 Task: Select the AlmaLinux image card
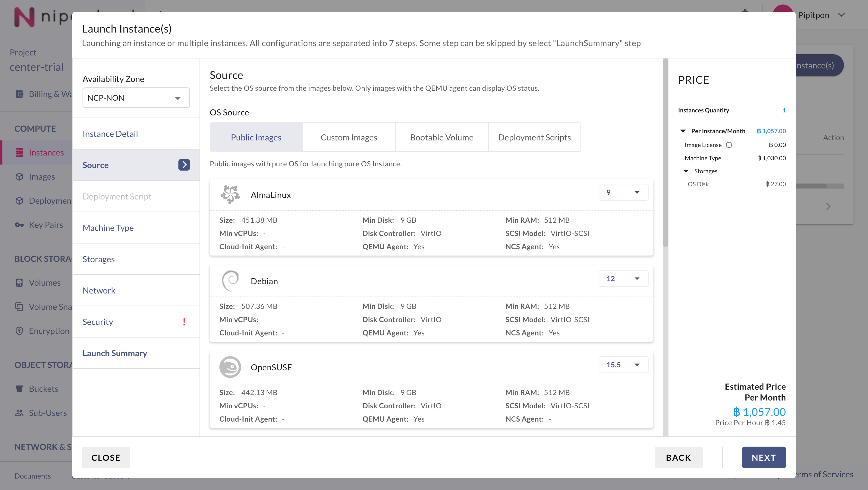tap(431, 217)
